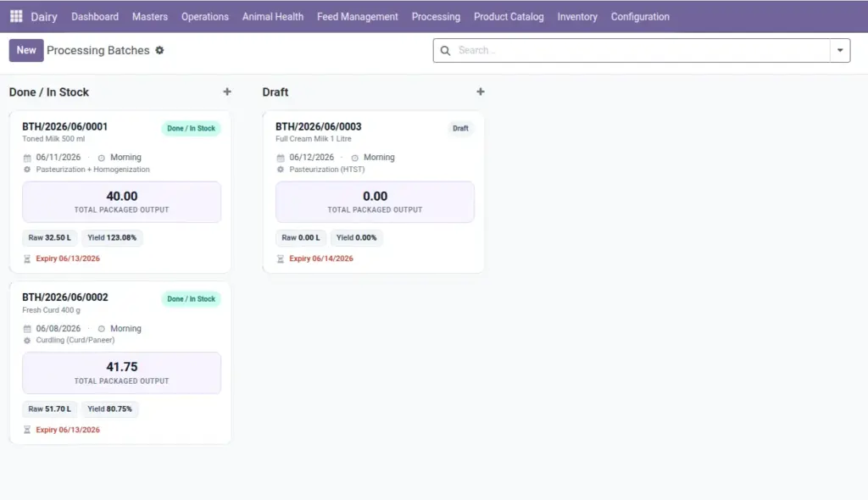Screen dimensions: 868x500
Task: Add a card via Done / In Stock plus icon
Action: 227,92
